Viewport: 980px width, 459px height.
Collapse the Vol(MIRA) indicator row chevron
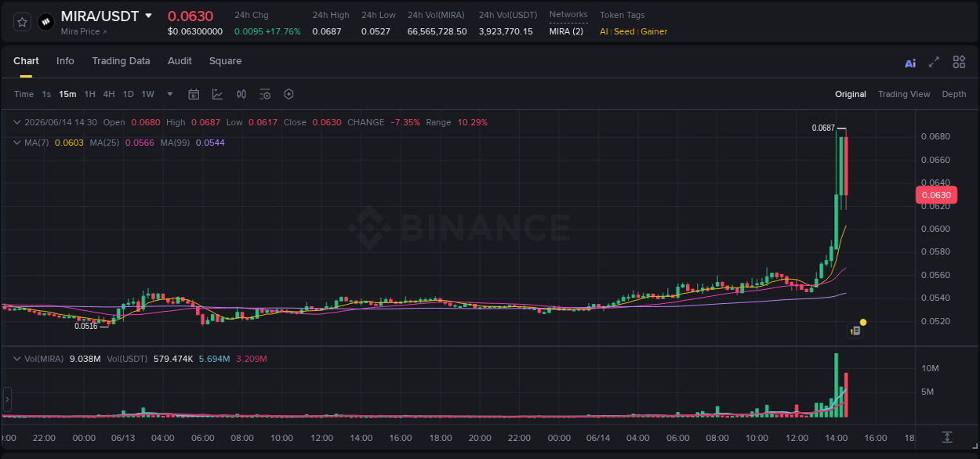[x=17, y=359]
